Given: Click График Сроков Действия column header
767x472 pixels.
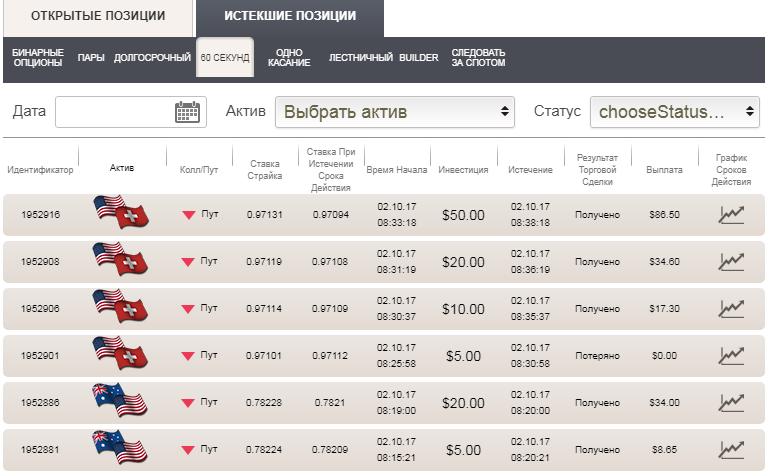Looking at the screenshot, I should pos(731,170).
